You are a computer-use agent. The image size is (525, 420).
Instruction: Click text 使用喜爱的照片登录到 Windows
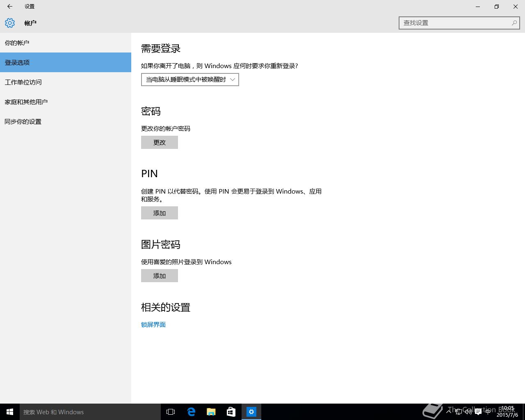(x=186, y=262)
